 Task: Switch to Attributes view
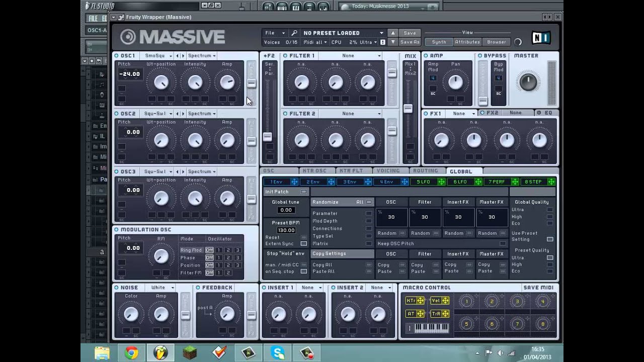point(467,42)
